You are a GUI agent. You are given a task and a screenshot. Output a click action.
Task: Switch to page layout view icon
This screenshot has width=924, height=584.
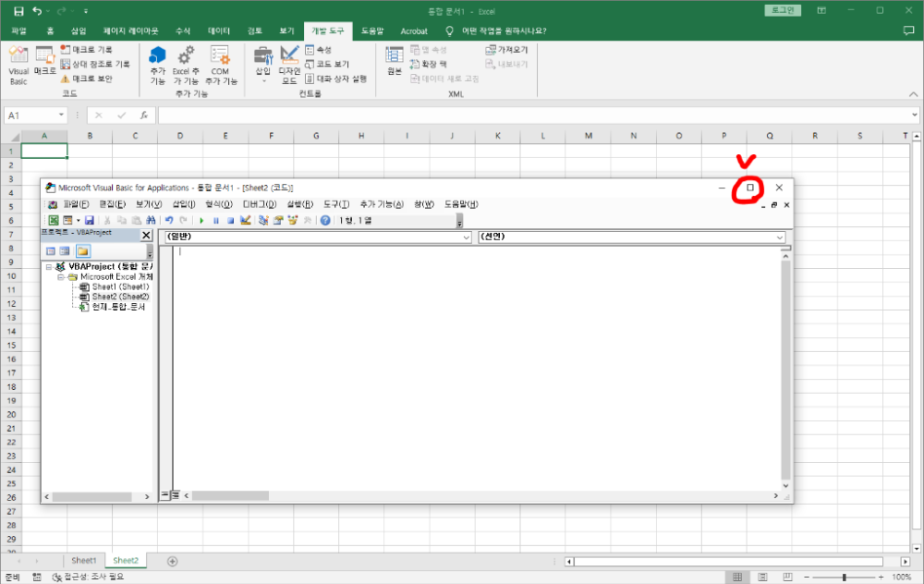tap(762, 577)
